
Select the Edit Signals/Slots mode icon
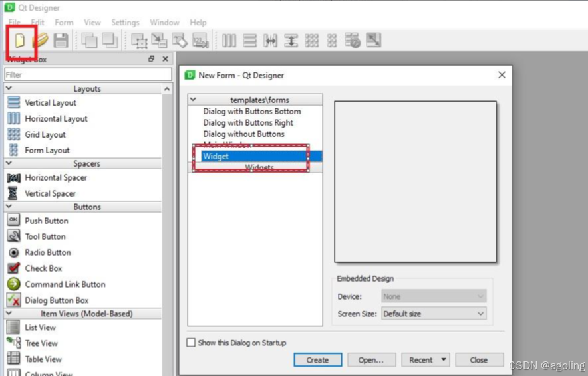click(160, 41)
